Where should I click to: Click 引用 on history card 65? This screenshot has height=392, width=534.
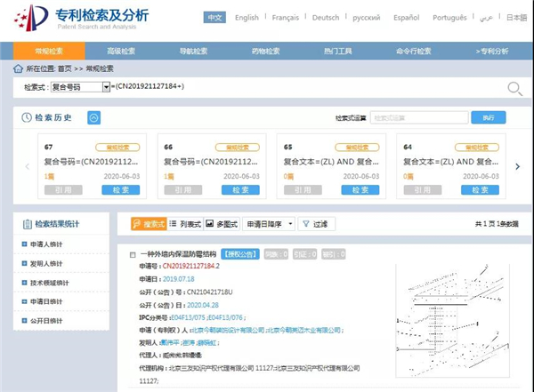click(x=303, y=190)
